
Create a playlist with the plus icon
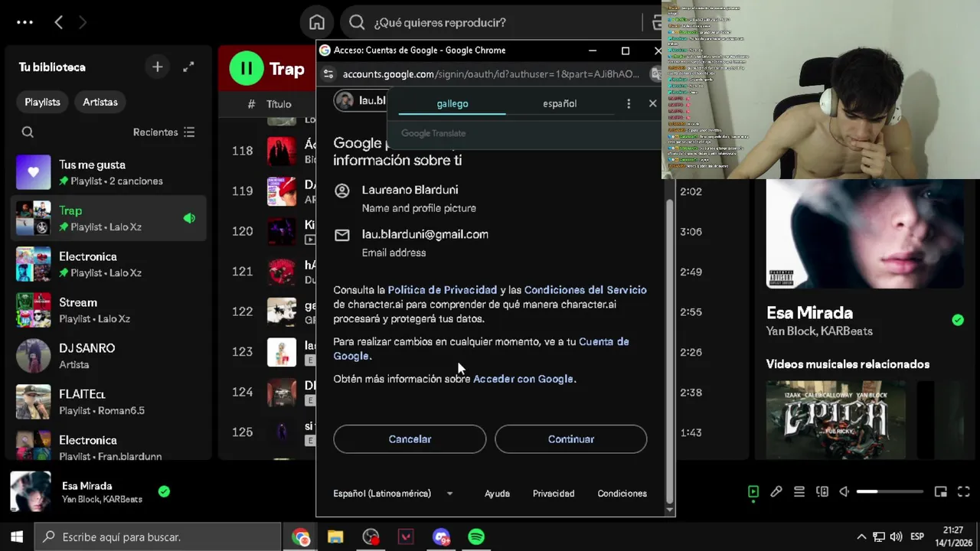click(157, 67)
